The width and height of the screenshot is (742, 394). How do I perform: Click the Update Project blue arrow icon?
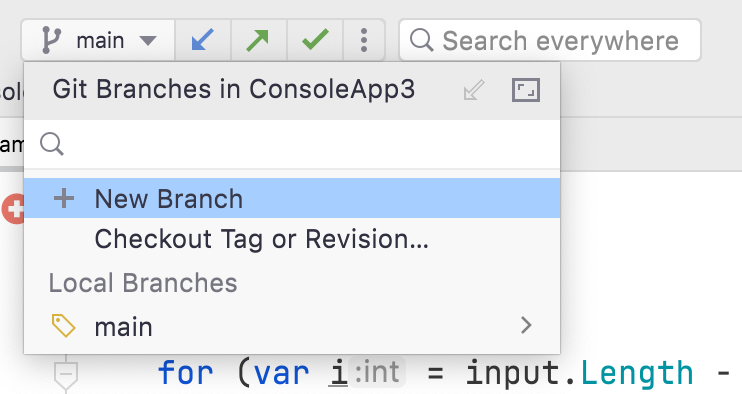pos(203,40)
